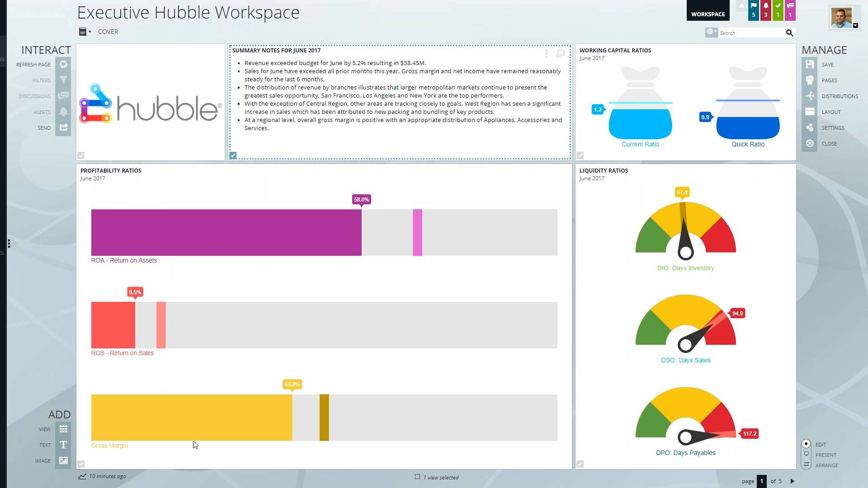Screen dimensions: 868x488
Task: Toggle the Profitability Ratios panel checkbox
Action: tap(81, 464)
